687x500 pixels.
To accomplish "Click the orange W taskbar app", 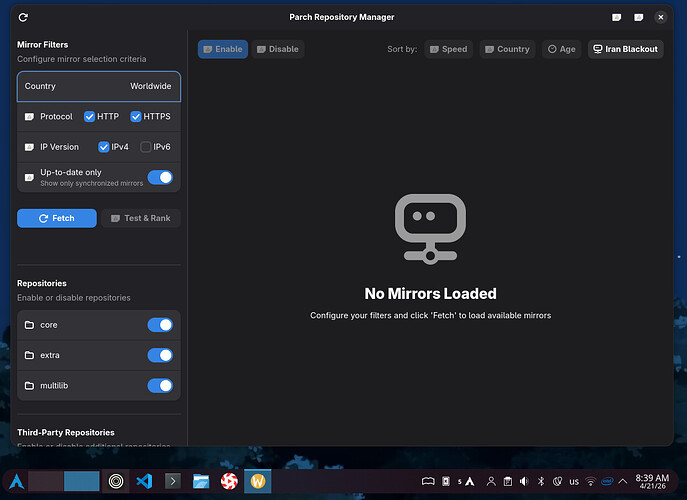I will click(x=258, y=481).
